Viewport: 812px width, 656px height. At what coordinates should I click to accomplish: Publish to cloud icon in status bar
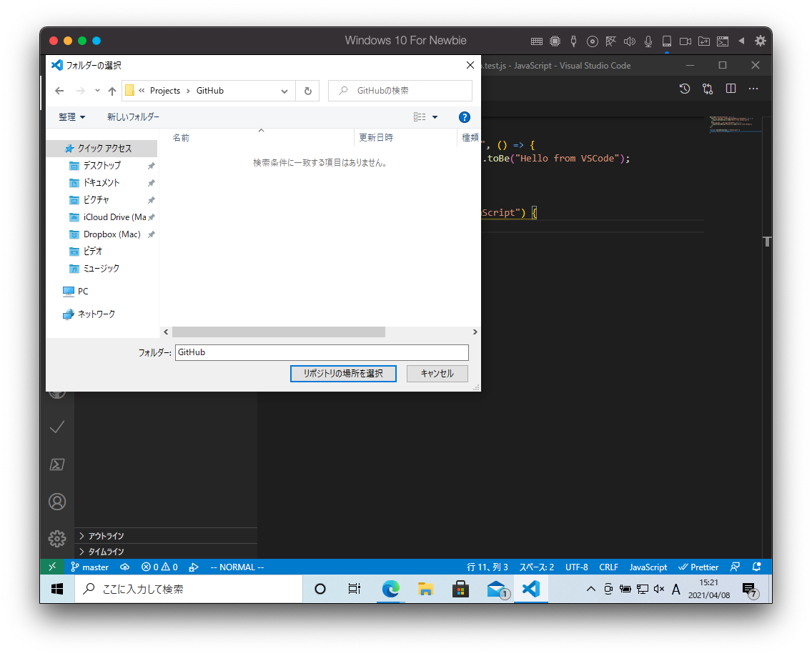point(125,567)
